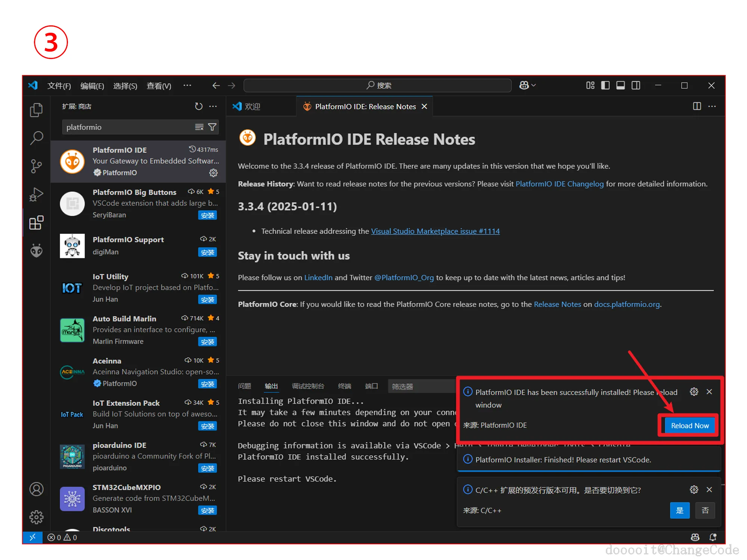Open the 文件(F) menu
747x560 pixels.
pos(59,86)
